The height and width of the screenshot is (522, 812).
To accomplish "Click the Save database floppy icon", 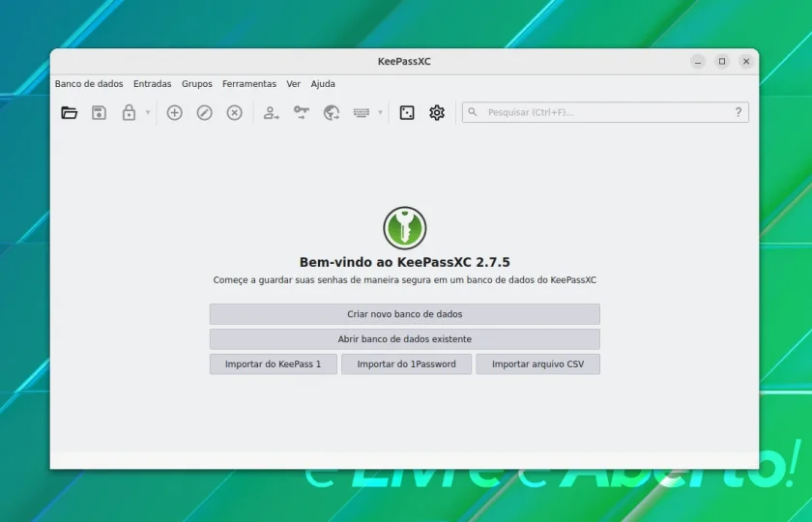I will click(99, 112).
